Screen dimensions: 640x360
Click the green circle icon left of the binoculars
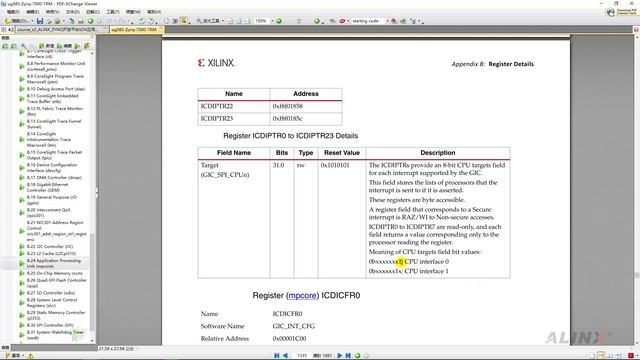[317, 21]
